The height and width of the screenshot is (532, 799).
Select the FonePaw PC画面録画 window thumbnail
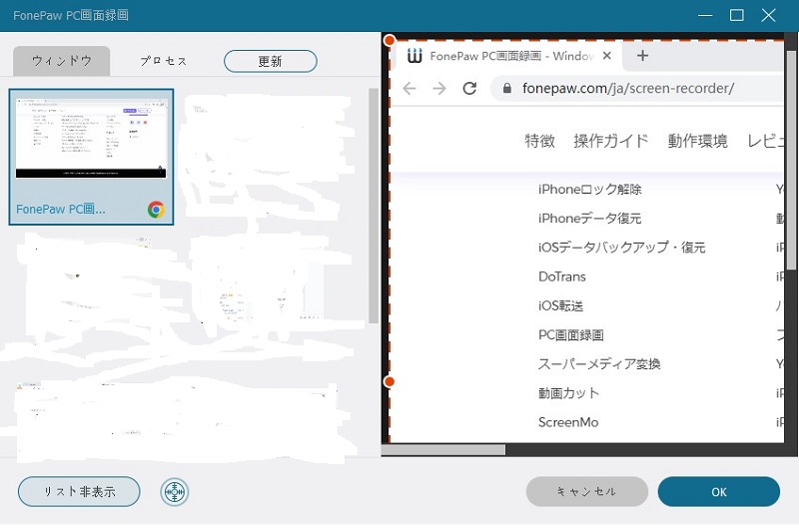point(91,157)
